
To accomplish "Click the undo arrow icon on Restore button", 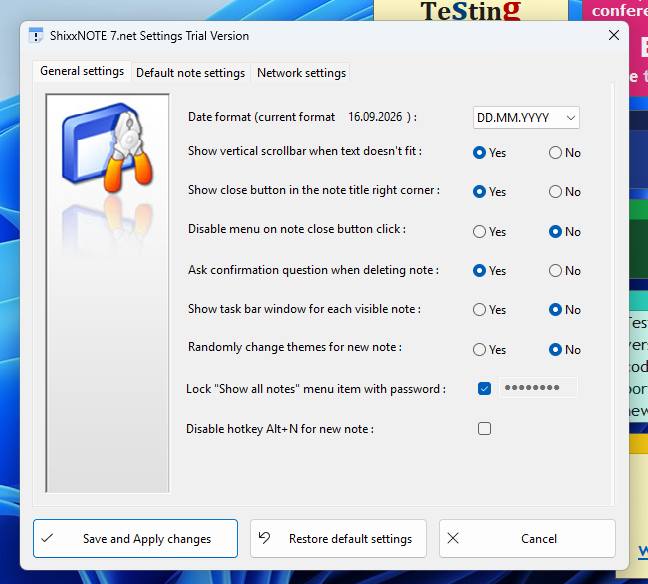I will point(264,538).
